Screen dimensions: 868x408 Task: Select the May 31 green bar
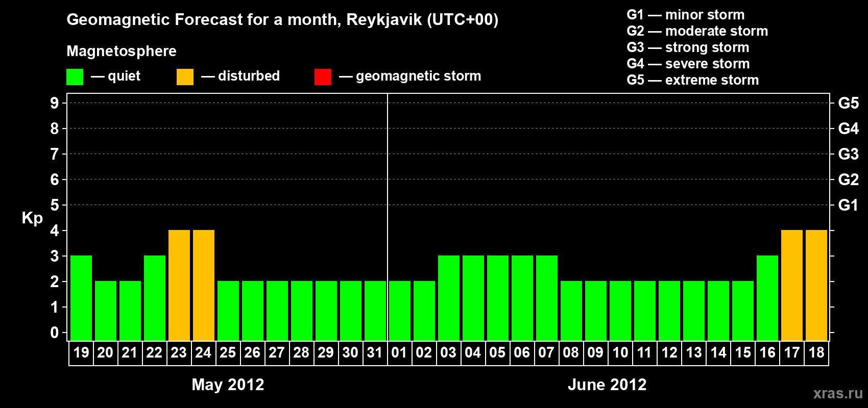coord(375,311)
